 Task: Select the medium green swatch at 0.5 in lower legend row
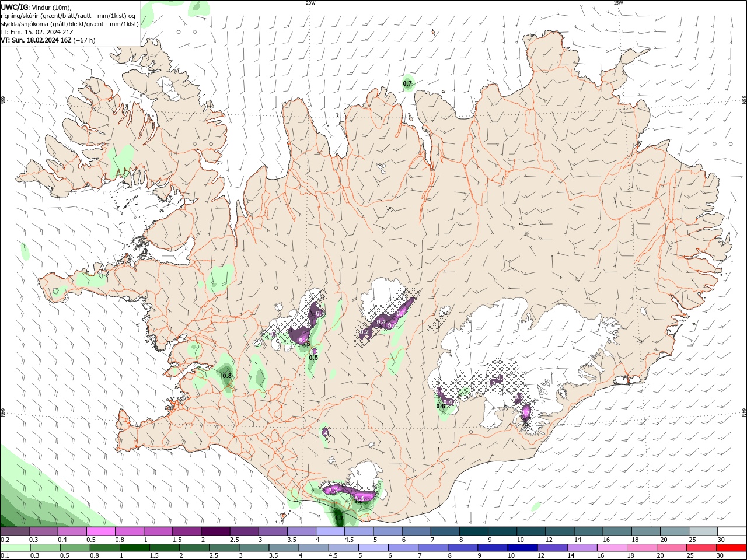coord(75,548)
